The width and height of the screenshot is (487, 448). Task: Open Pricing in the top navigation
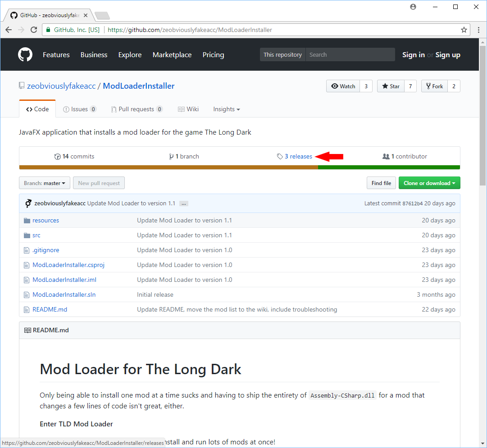coord(214,55)
